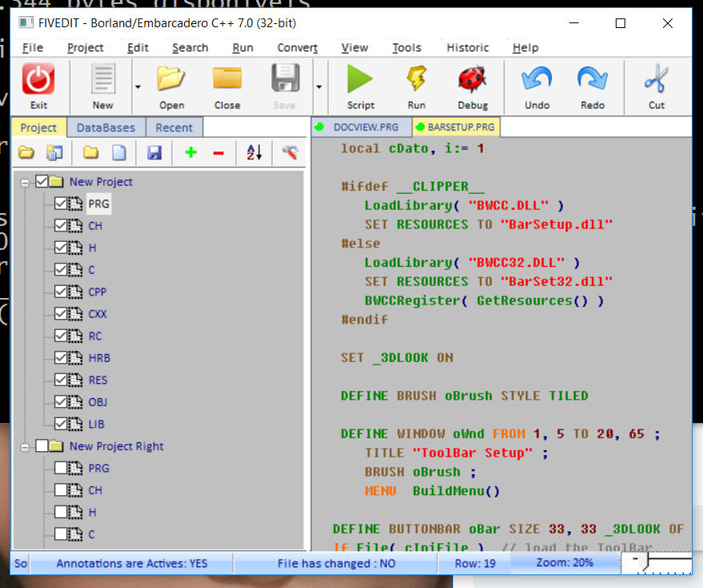Collapse the New Project tree node
Viewport: 703px width, 588px height.
coord(25,183)
